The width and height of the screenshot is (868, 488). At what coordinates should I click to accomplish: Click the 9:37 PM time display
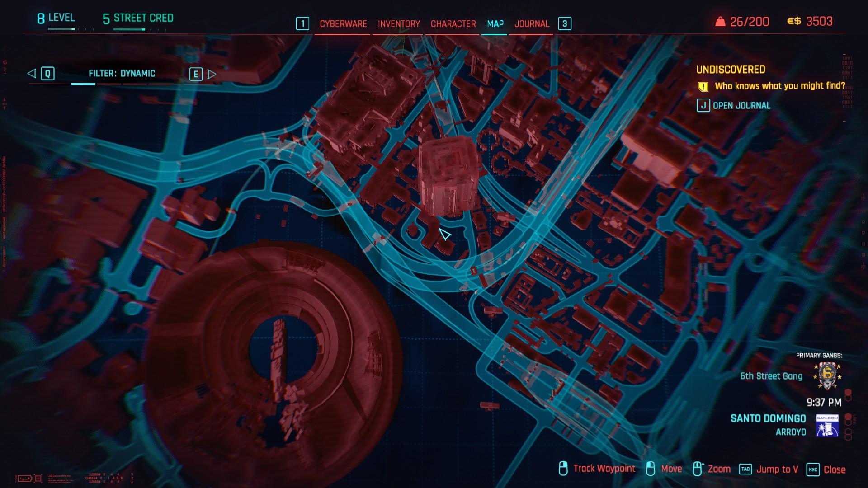tap(824, 403)
